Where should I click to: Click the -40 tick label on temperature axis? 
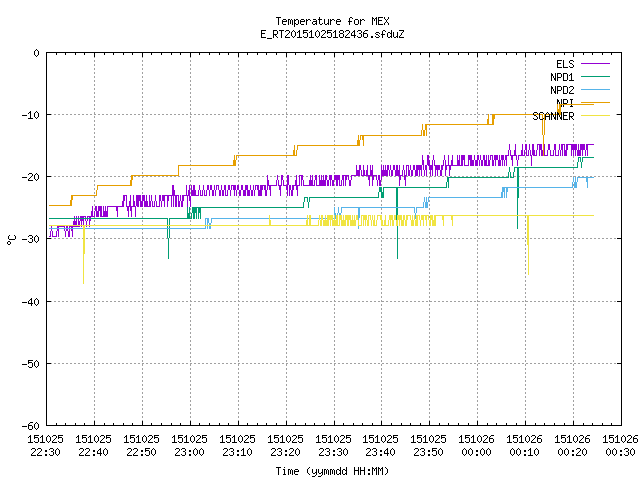(31, 302)
